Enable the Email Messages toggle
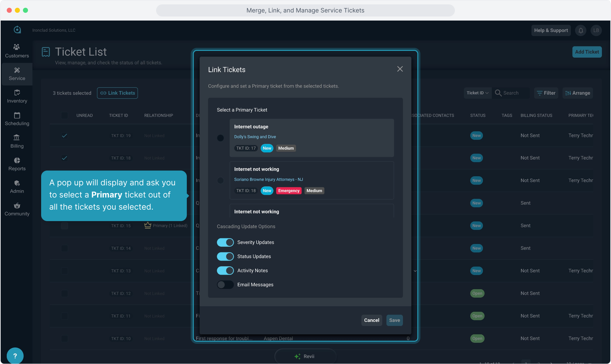The image size is (611, 364). (225, 285)
